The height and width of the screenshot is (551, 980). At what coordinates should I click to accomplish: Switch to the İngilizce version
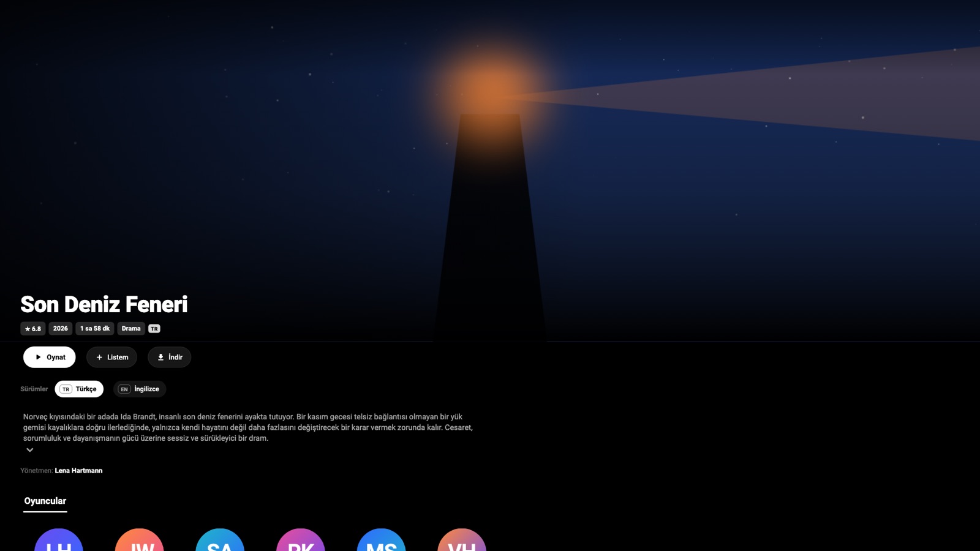pos(140,389)
